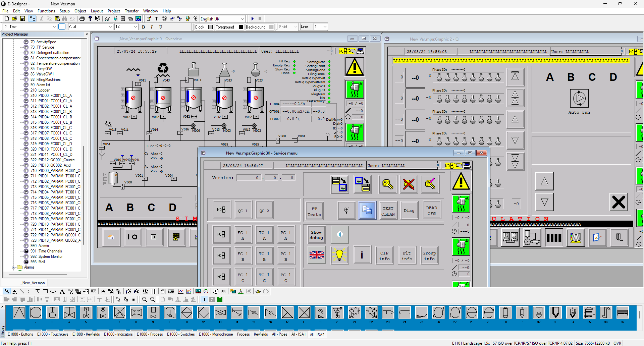Click the Print icon in toolbar
644x346 pixels.
click(82, 19)
